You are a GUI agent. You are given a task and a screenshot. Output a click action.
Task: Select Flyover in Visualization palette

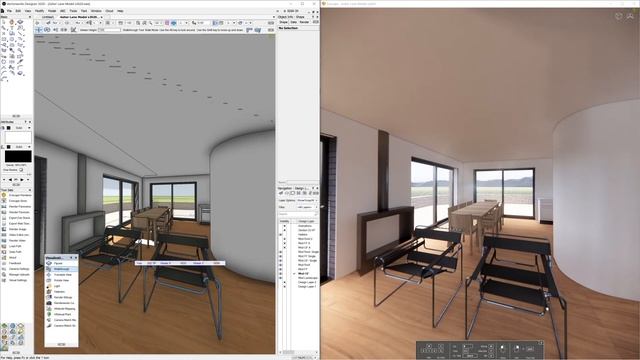[61, 264]
